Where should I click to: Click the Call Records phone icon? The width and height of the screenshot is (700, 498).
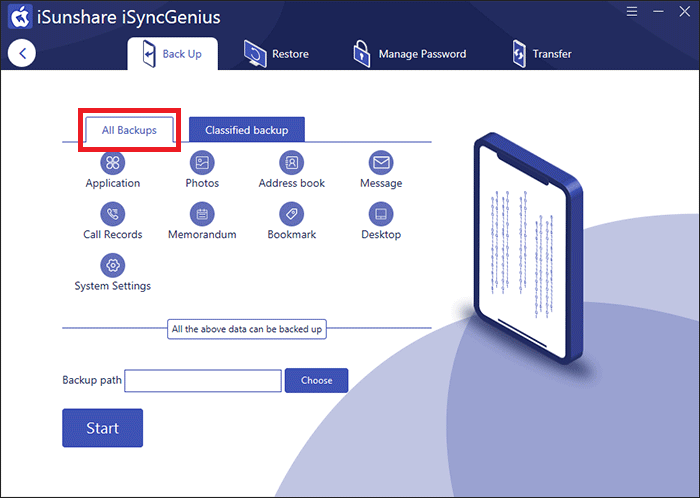point(112,214)
